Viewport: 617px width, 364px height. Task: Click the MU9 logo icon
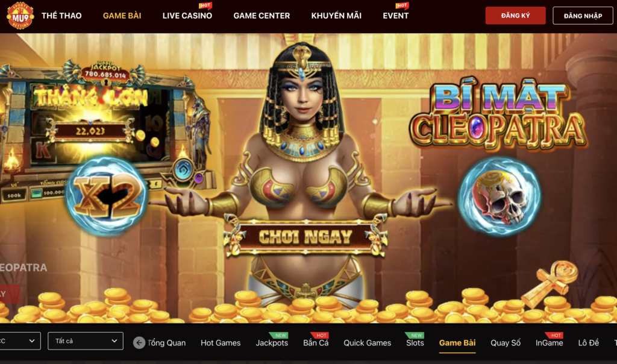click(20, 16)
